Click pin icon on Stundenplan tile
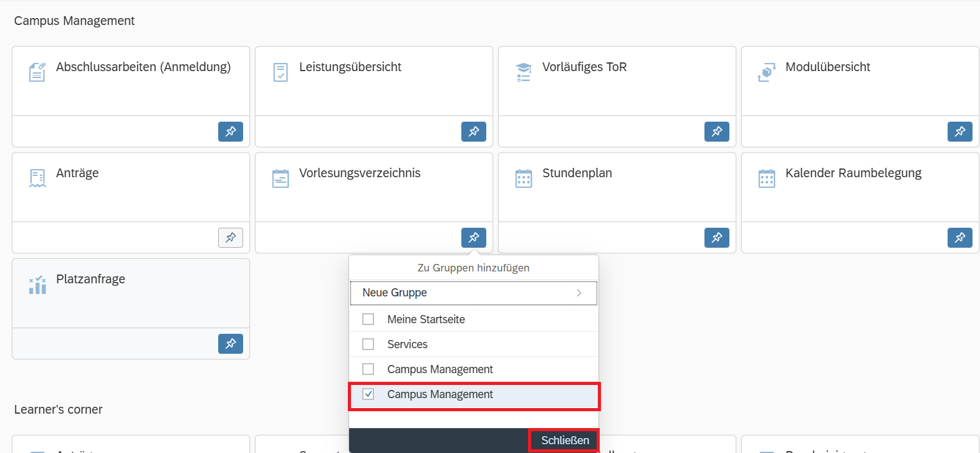980x453 pixels. [717, 238]
